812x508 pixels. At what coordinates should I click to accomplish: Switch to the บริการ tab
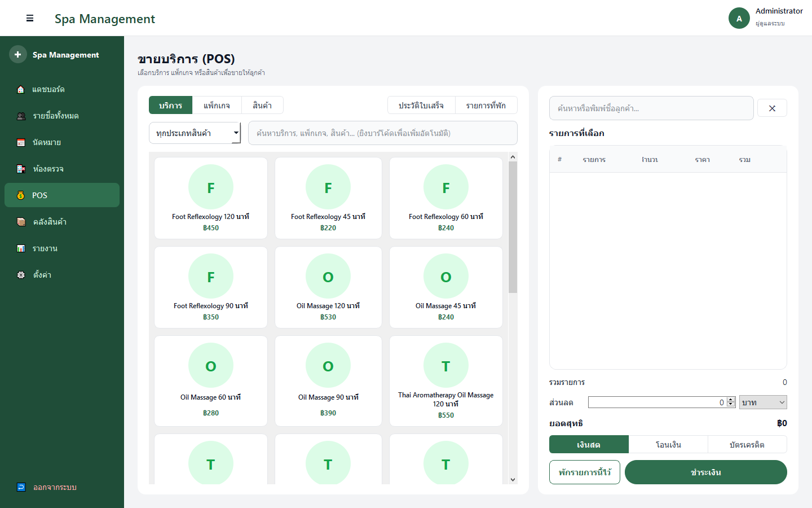(x=170, y=106)
